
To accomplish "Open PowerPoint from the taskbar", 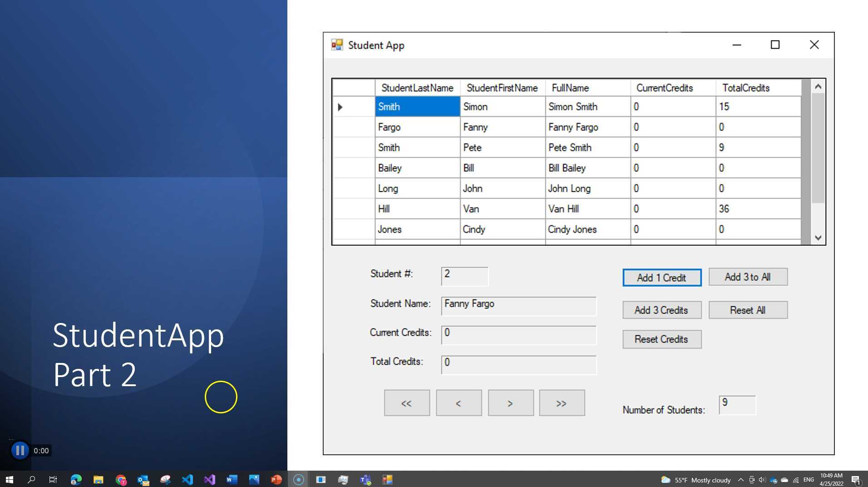I will [276, 479].
